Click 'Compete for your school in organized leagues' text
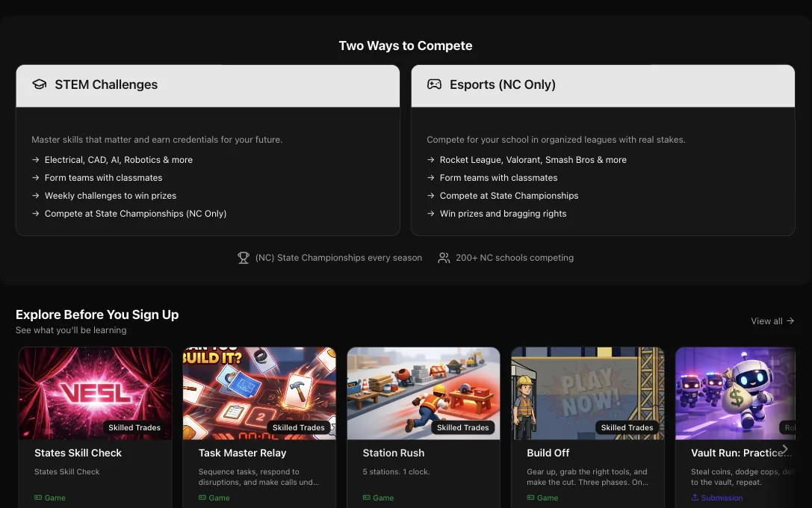 pos(557,140)
